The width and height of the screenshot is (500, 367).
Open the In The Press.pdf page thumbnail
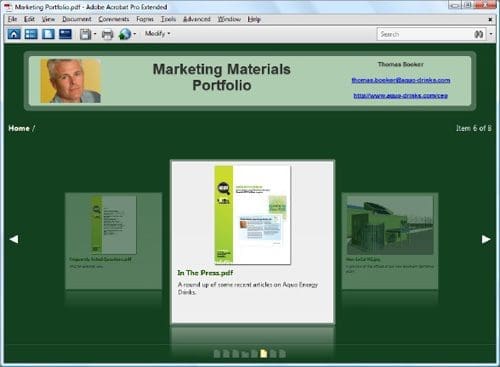(252, 215)
